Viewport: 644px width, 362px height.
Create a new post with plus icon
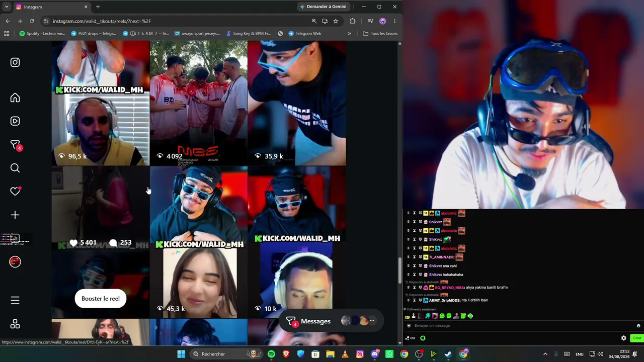(15, 215)
